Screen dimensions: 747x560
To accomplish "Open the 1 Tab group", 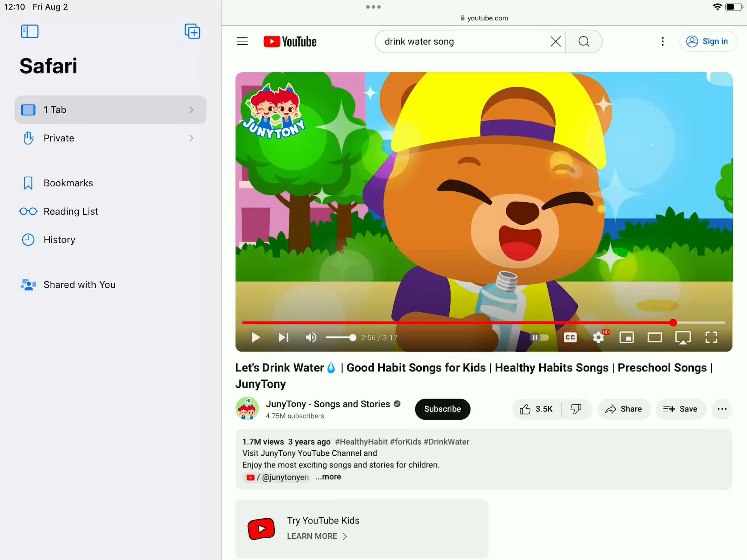I will 110,110.
